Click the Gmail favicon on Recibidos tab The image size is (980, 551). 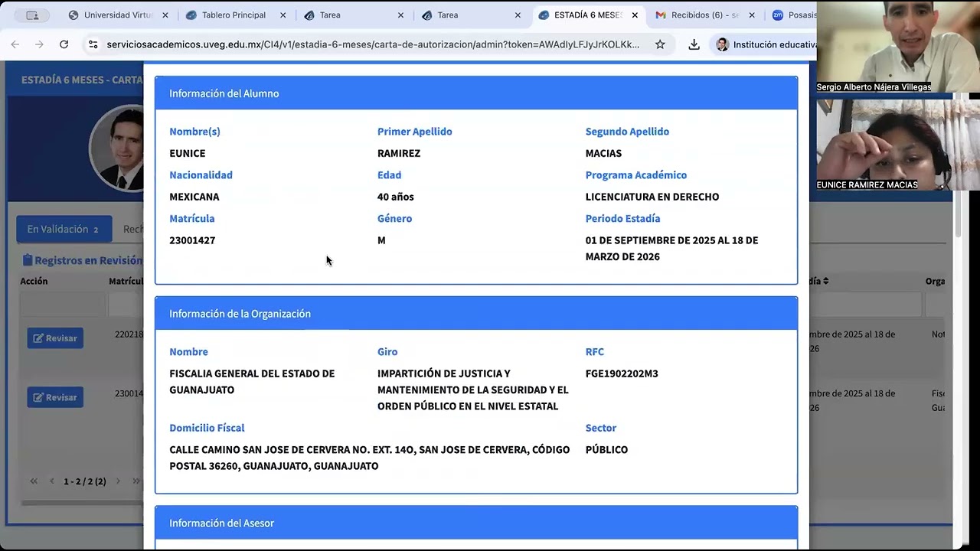tap(661, 15)
